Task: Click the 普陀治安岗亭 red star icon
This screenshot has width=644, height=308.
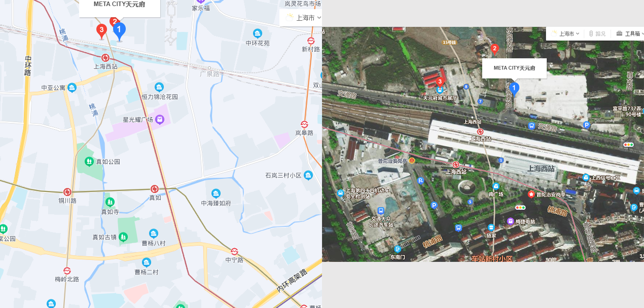Action: [x=531, y=194]
